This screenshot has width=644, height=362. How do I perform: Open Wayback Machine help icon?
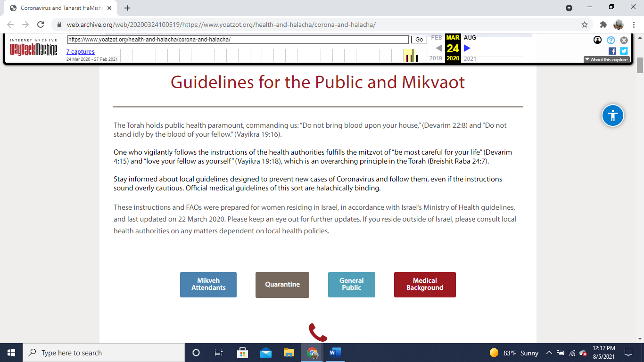tap(611, 40)
